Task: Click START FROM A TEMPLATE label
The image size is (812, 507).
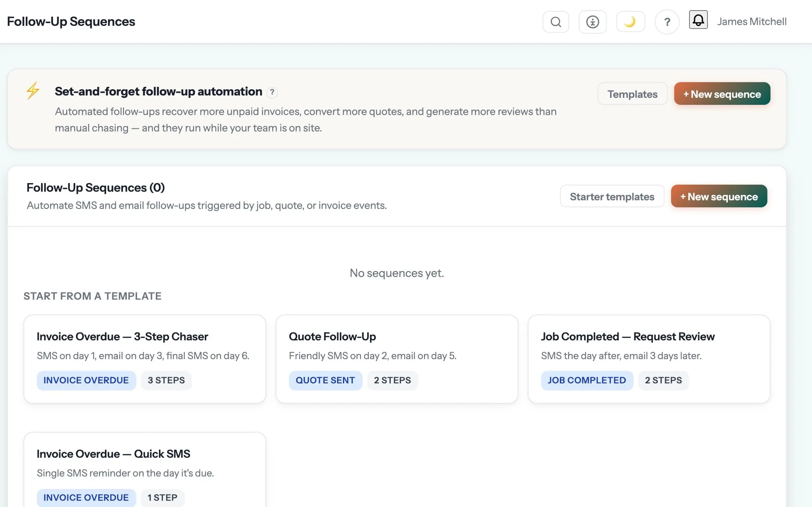Action: pyautogui.click(x=92, y=296)
